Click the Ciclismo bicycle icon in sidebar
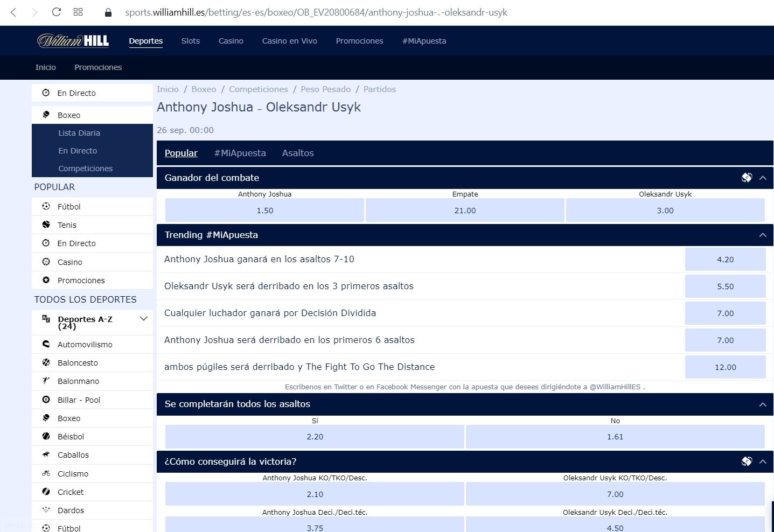The width and height of the screenshot is (774, 532). pos(46,474)
